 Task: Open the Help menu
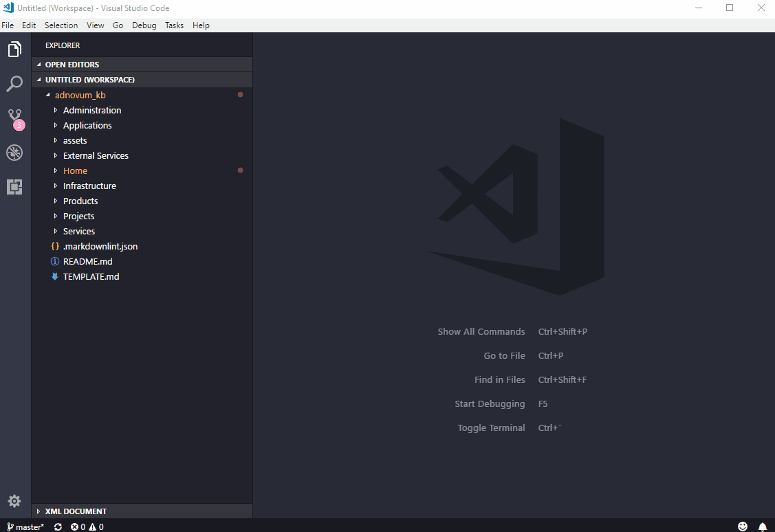[201, 25]
